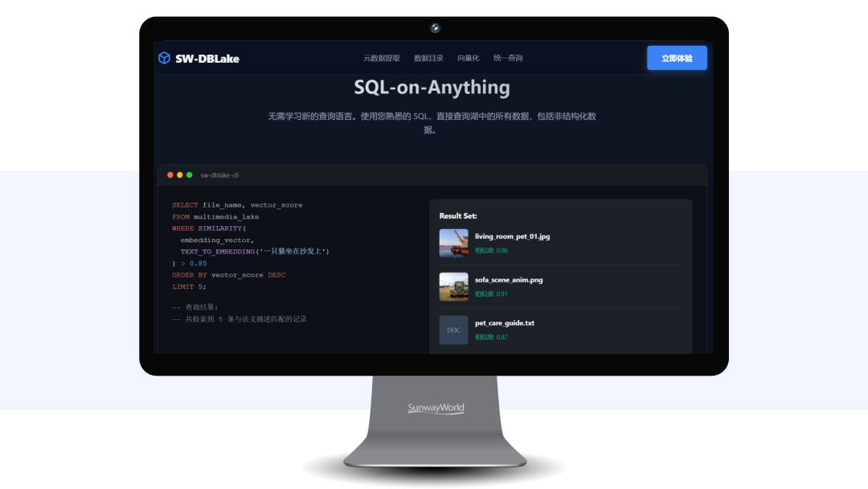The image size is (868, 489).
Task: Click the red dot in terminal header
Action: pos(170,175)
